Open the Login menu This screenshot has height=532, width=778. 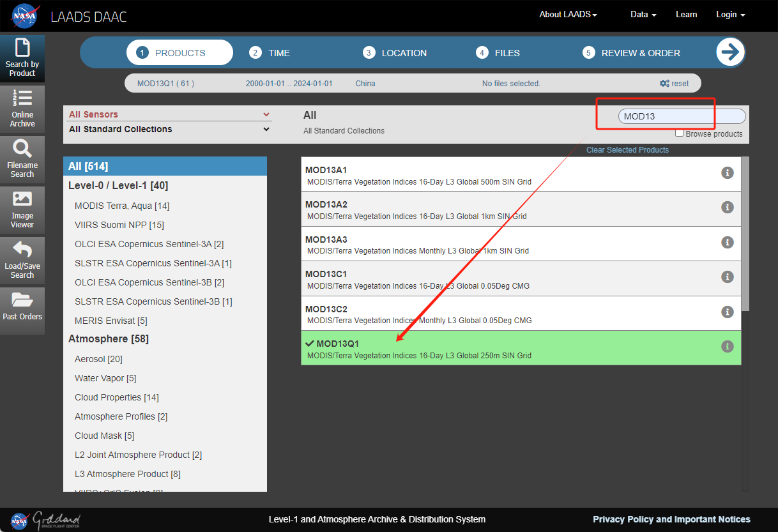(x=731, y=15)
